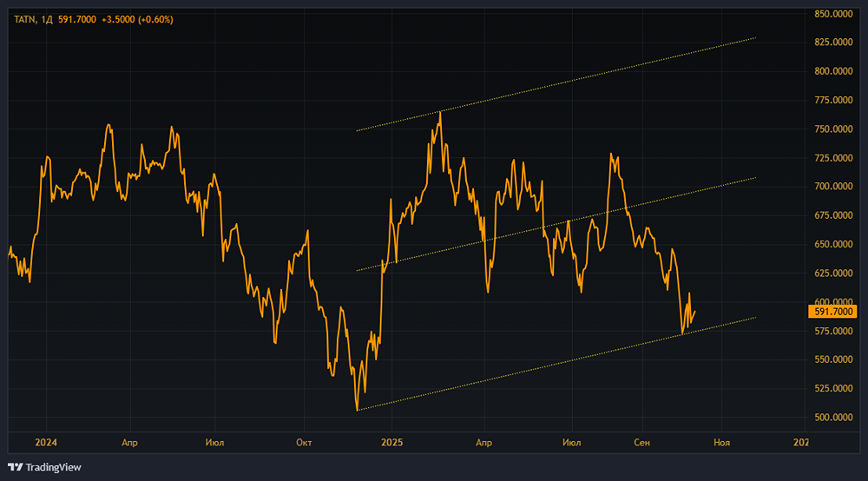The width and height of the screenshot is (868, 481).
Task: Click the Окт label on time axis
Action: (304, 442)
